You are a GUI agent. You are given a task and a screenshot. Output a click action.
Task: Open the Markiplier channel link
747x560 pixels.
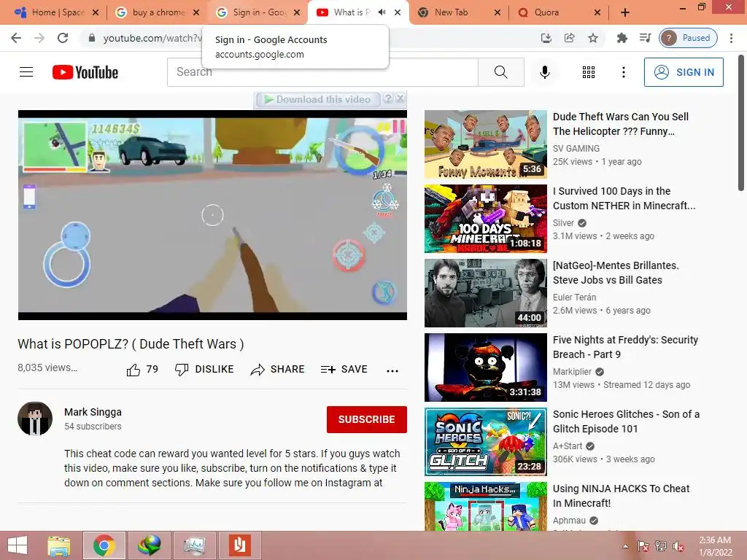572,371
